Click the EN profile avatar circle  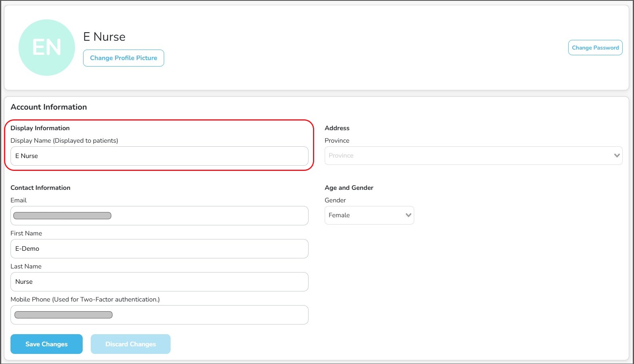click(x=47, y=48)
